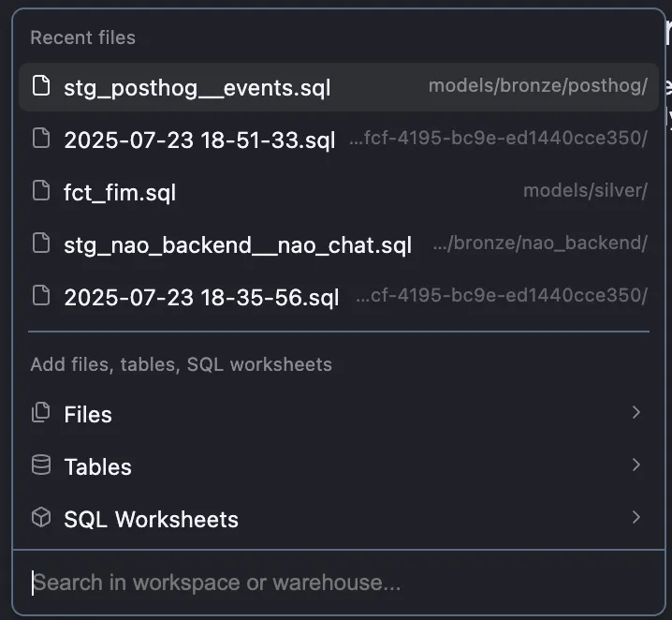Browse the Files category
The width and height of the screenshot is (672, 620).
[88, 414]
